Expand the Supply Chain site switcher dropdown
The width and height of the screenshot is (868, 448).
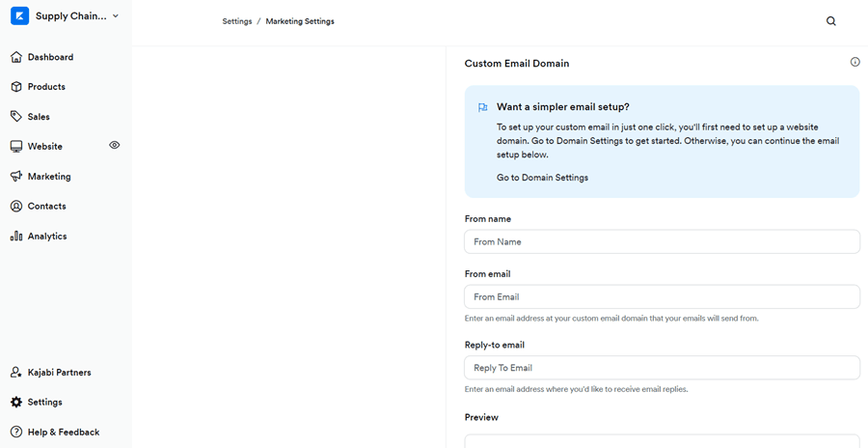pos(116,15)
